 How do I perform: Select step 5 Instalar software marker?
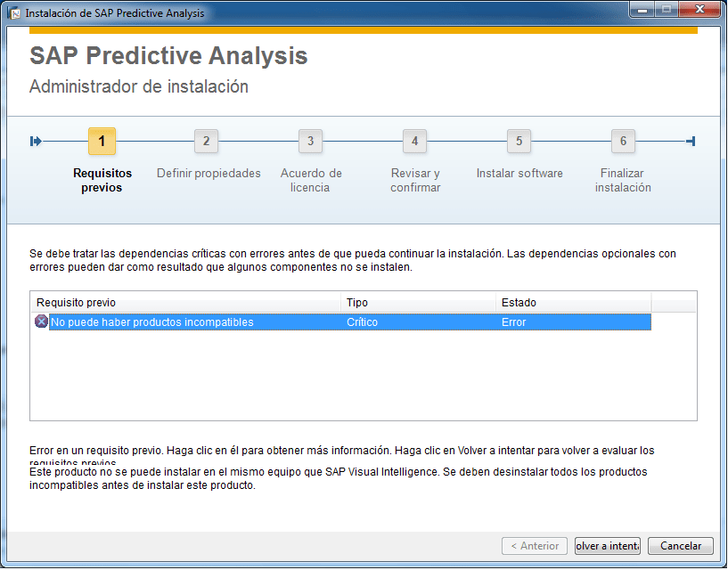point(519,141)
